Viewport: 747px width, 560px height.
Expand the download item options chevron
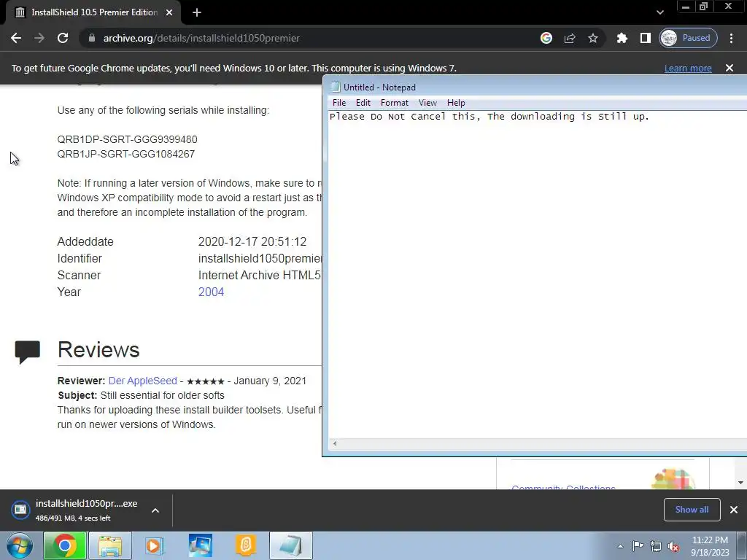click(155, 510)
